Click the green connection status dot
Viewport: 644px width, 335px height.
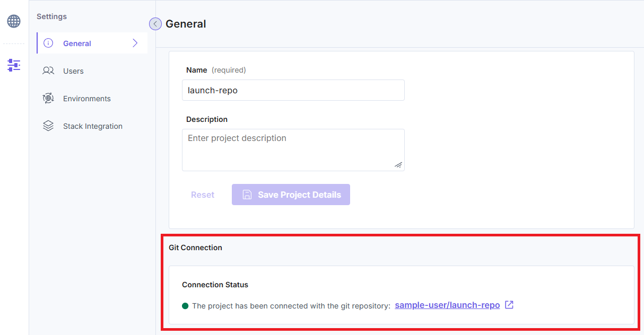[185, 306]
